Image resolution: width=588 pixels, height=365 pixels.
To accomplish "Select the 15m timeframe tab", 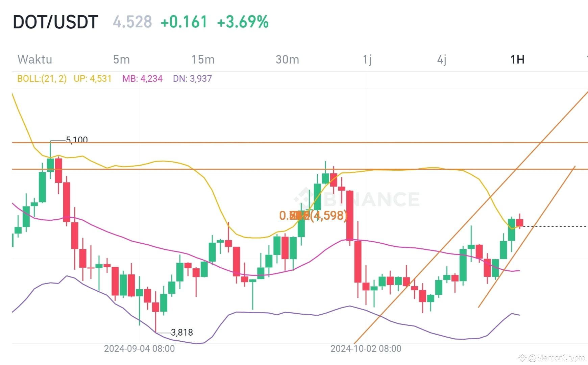I will [x=202, y=59].
